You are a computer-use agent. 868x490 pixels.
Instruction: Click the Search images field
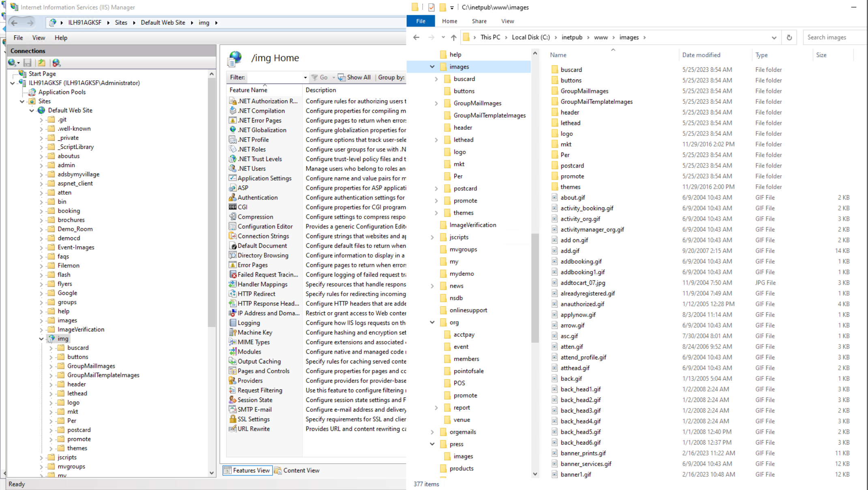pyautogui.click(x=835, y=37)
